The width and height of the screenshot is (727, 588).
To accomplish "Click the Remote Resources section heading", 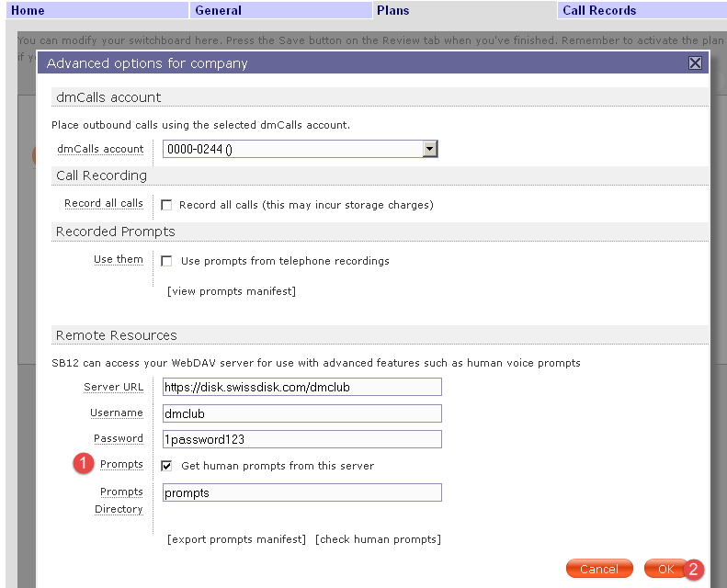I will coord(117,335).
